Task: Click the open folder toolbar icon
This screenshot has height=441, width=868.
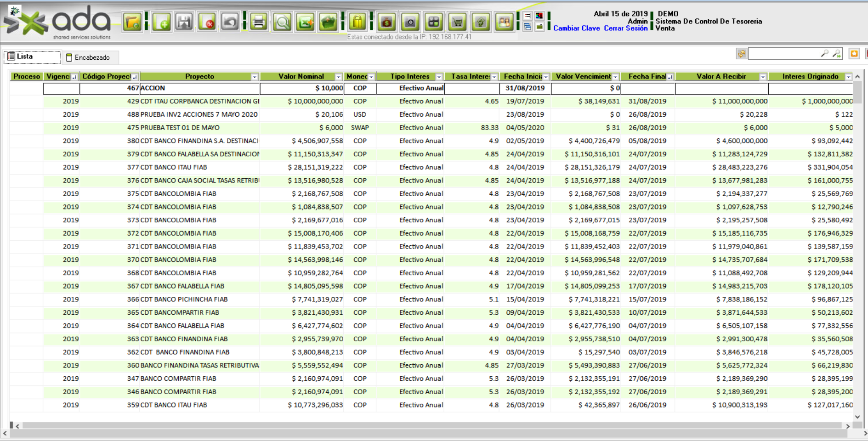Action: pos(132,22)
